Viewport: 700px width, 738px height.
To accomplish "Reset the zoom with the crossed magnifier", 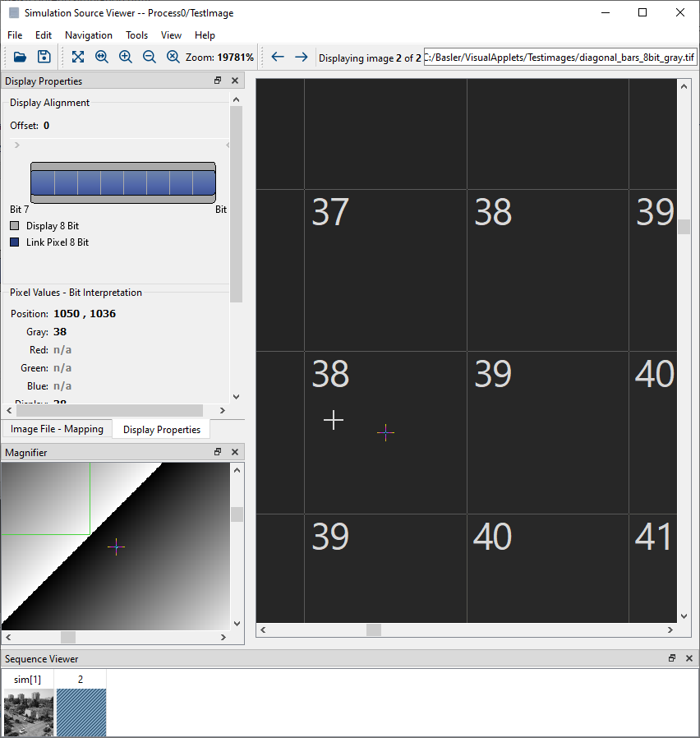I will click(x=173, y=57).
